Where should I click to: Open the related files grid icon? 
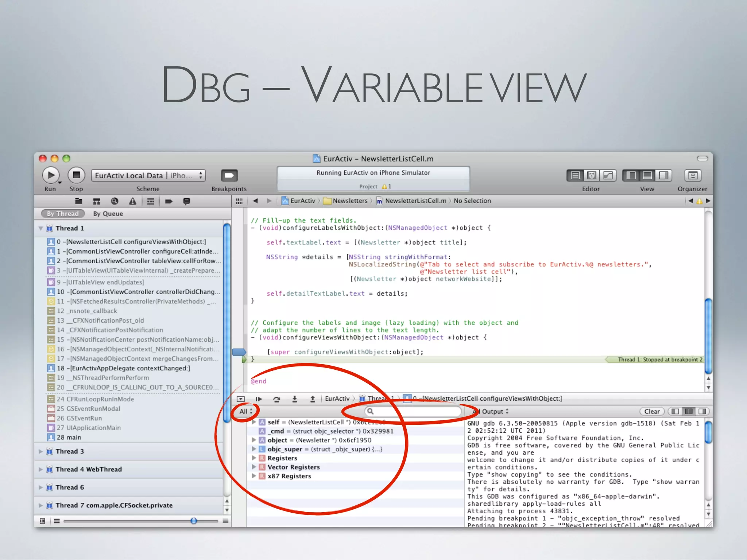[239, 201]
